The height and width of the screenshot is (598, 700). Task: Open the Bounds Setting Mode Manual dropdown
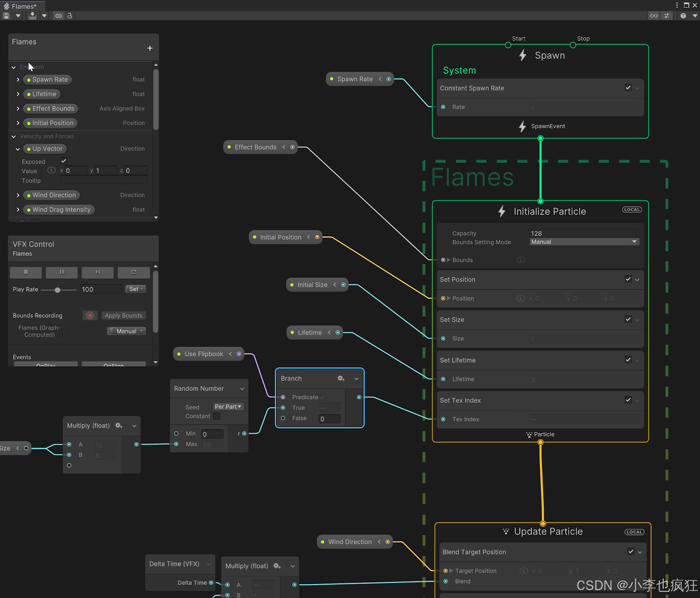584,242
